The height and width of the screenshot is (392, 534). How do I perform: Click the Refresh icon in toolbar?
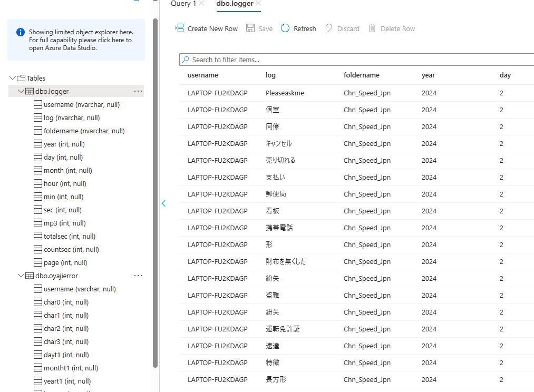pyautogui.click(x=285, y=28)
